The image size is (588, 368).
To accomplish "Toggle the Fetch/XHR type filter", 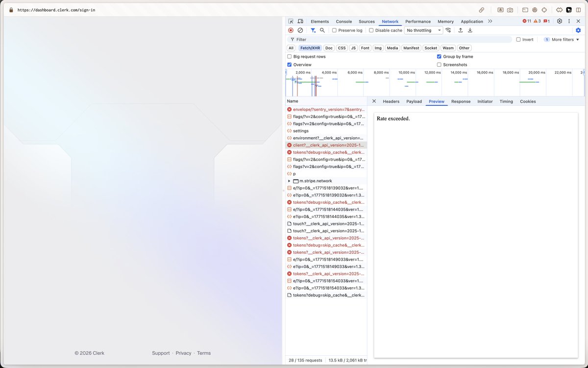I will tap(310, 48).
